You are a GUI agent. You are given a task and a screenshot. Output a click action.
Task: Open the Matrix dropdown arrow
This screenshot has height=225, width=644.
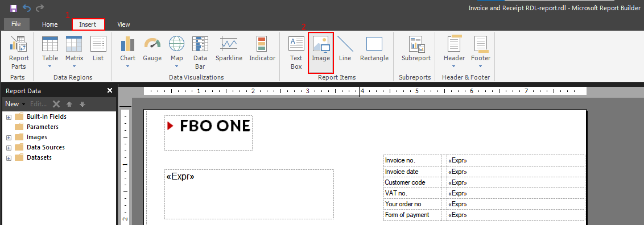click(75, 66)
